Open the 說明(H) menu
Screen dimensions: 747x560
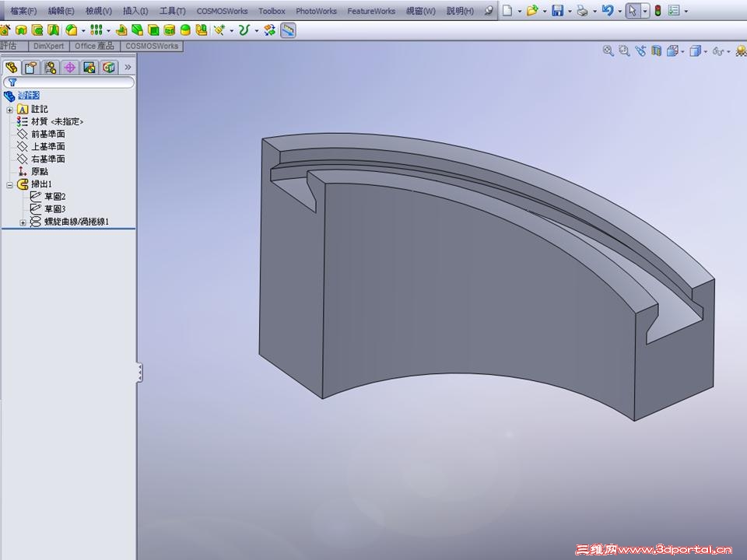pos(460,10)
